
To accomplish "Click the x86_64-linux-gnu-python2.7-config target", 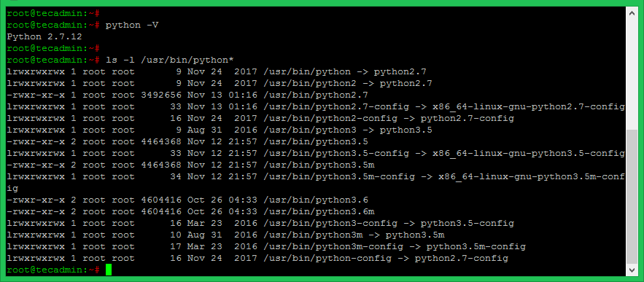I will (x=529, y=106).
